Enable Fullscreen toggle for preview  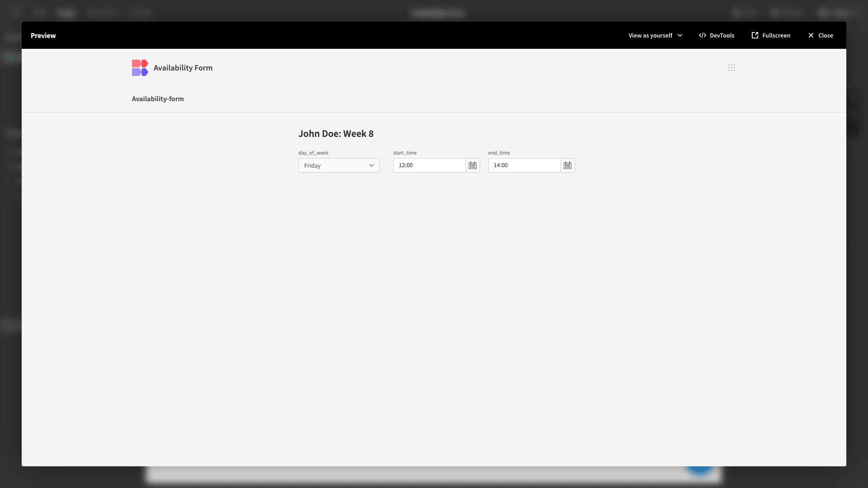771,35
